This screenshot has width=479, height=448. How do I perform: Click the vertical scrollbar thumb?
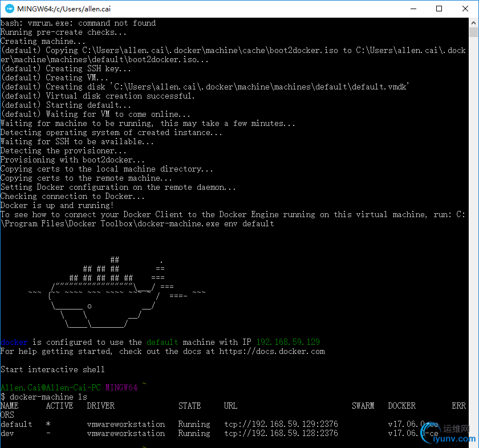tap(473, 32)
